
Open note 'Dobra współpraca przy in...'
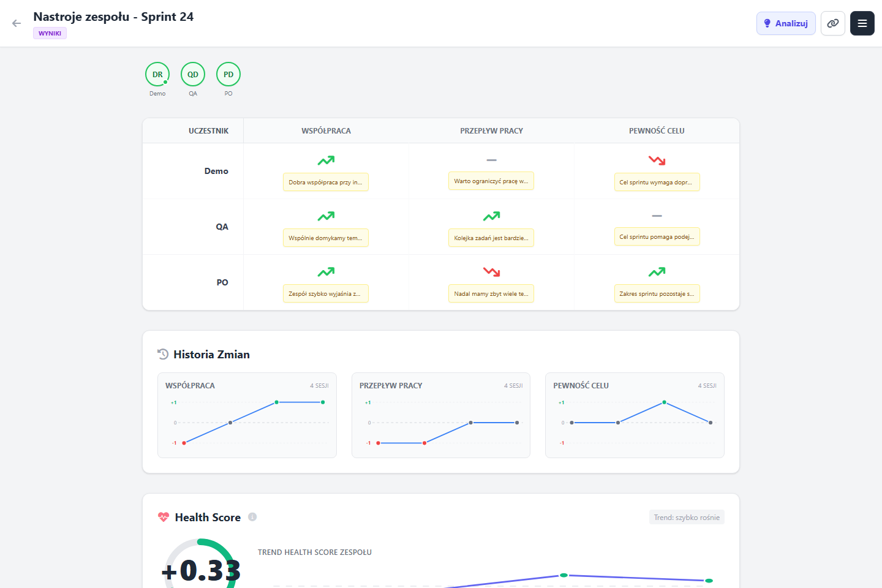coord(326,182)
